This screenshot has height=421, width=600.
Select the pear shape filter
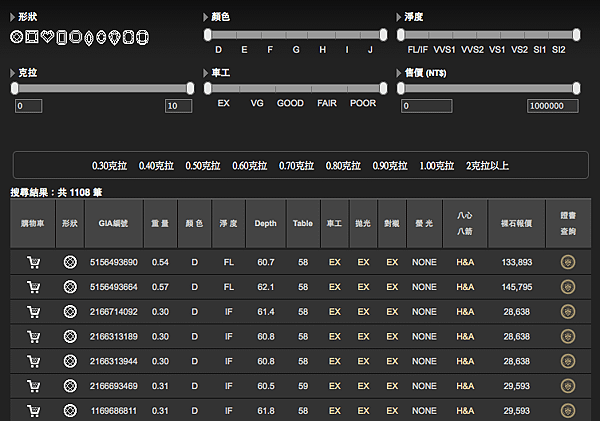114,38
